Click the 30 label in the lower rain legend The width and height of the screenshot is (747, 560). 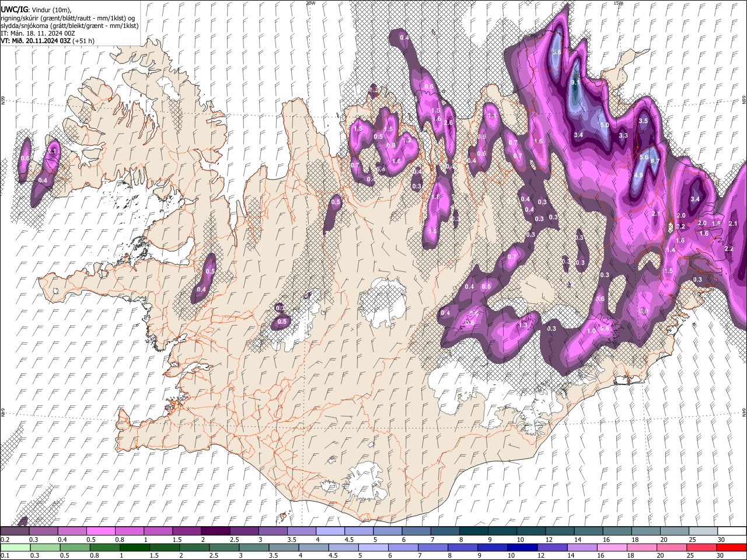click(x=720, y=555)
